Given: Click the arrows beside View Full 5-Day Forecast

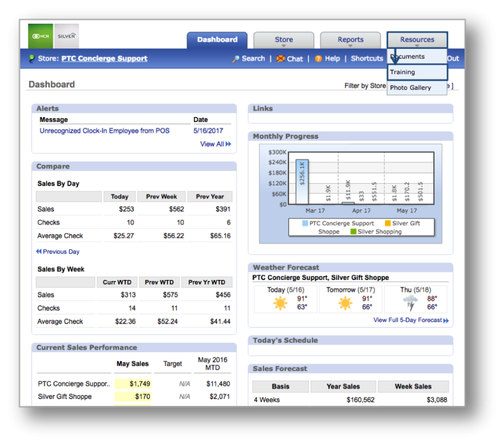Looking at the screenshot, I should point(446,320).
